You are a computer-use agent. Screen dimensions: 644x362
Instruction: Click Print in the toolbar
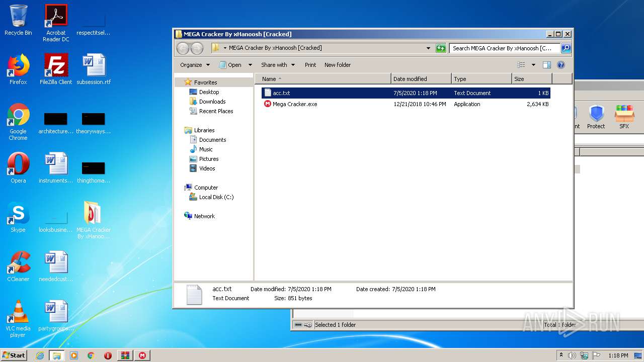[310, 65]
